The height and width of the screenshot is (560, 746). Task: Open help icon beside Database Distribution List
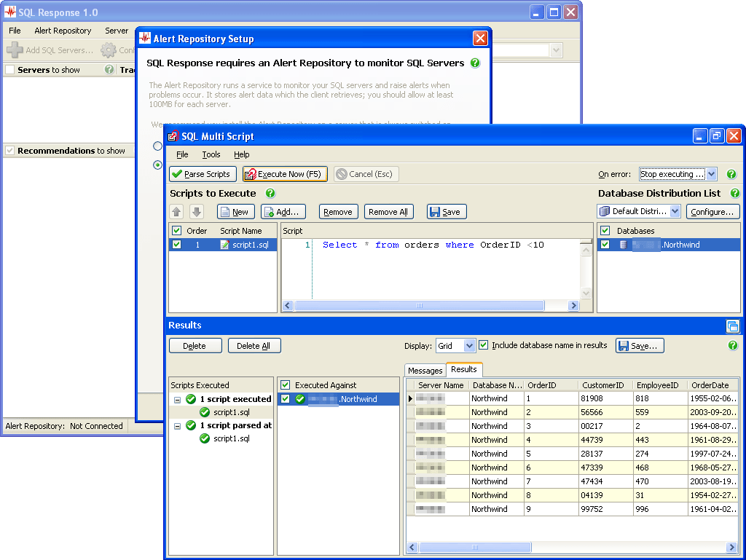tap(735, 193)
